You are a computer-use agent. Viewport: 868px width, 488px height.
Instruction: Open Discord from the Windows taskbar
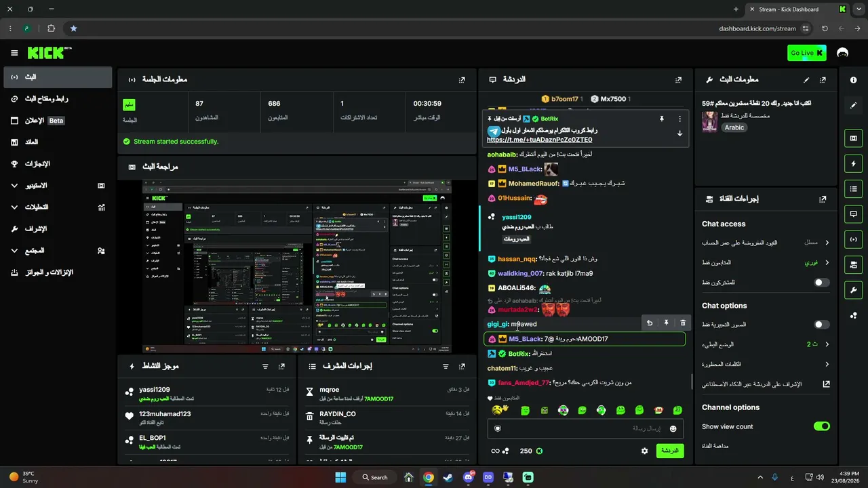click(468, 477)
